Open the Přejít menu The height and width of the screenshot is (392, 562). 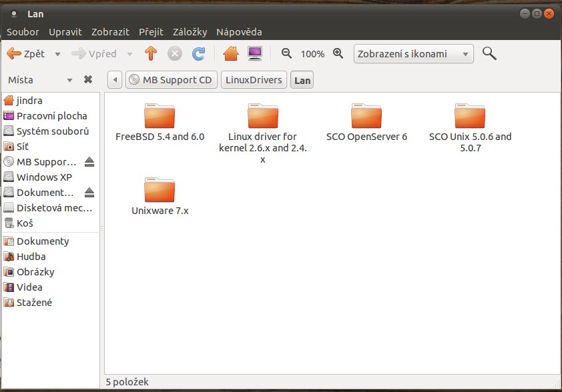click(151, 32)
